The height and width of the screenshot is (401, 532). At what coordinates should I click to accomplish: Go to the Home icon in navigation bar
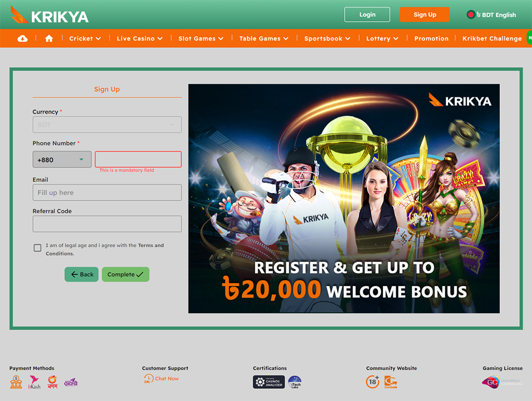(x=49, y=38)
